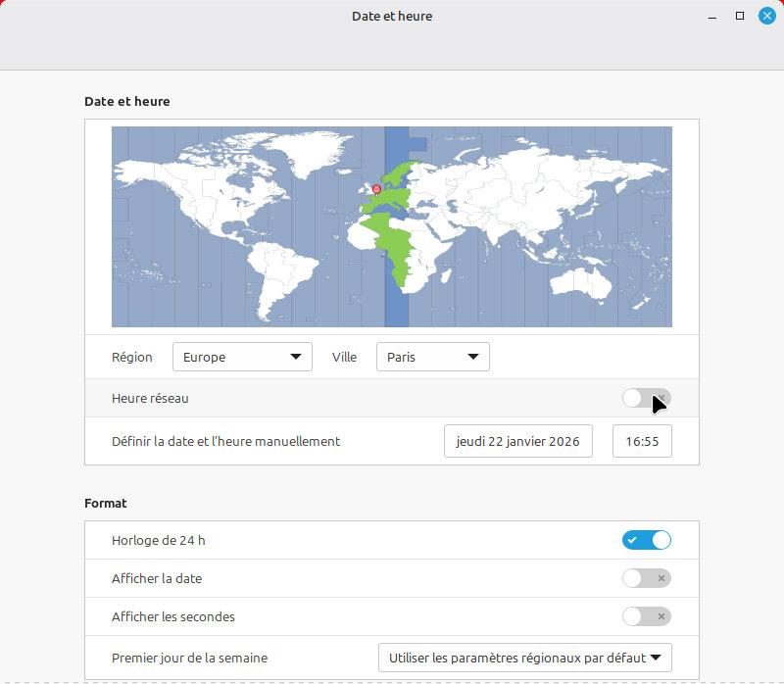Open the Premier jour de la semaine dropdown

[x=524, y=658]
